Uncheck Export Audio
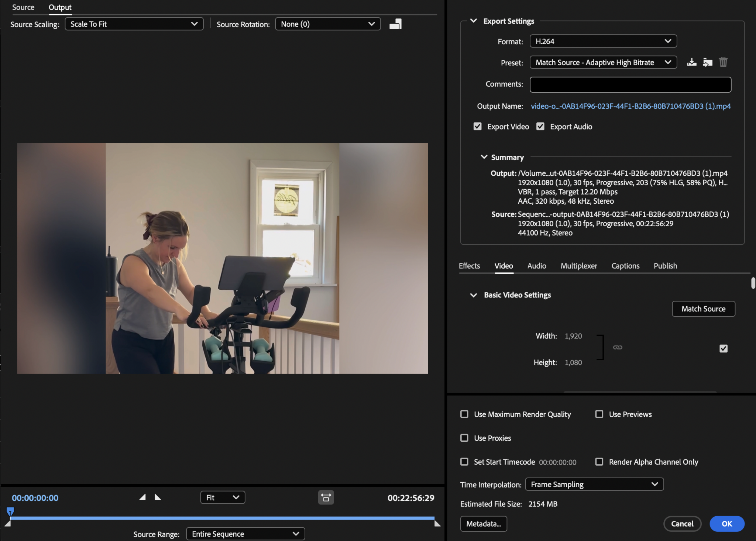Viewport: 756px width, 541px height. 540,126
